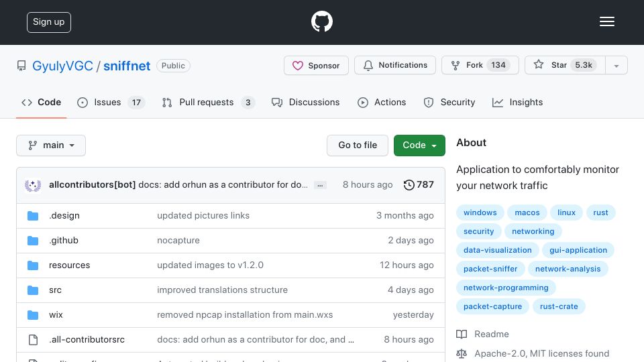Open the Discussions tab
The height and width of the screenshot is (362, 644).
coord(306,102)
